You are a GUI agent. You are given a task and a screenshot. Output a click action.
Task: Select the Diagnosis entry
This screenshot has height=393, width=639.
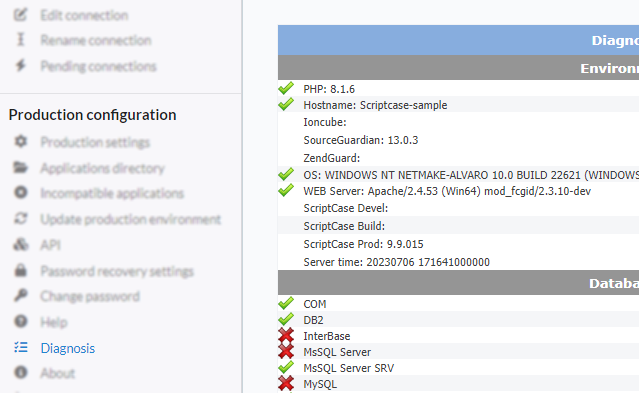(68, 348)
